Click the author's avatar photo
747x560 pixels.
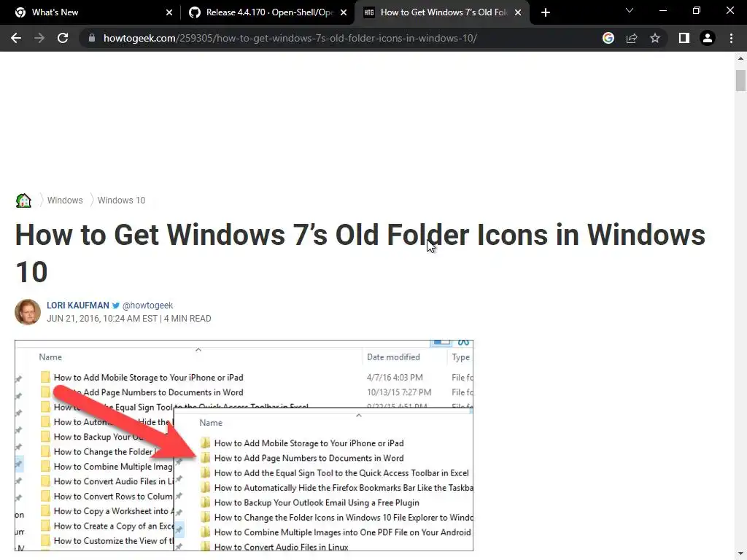pos(28,312)
